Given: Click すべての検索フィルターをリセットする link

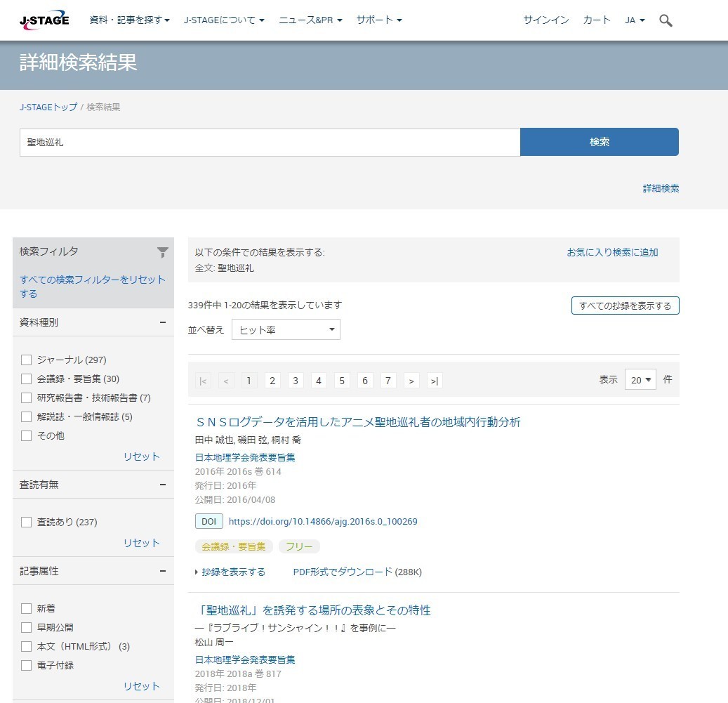Looking at the screenshot, I should [93, 287].
